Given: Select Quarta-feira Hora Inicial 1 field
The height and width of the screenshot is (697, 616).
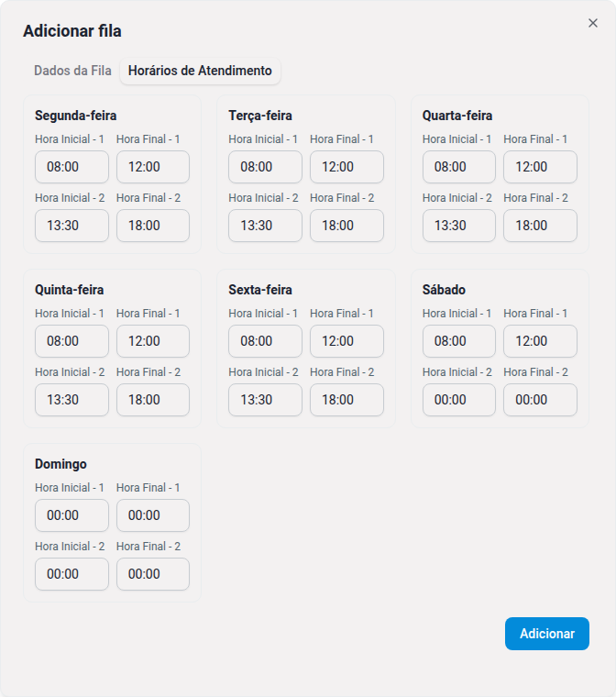Looking at the screenshot, I should pyautogui.click(x=459, y=167).
